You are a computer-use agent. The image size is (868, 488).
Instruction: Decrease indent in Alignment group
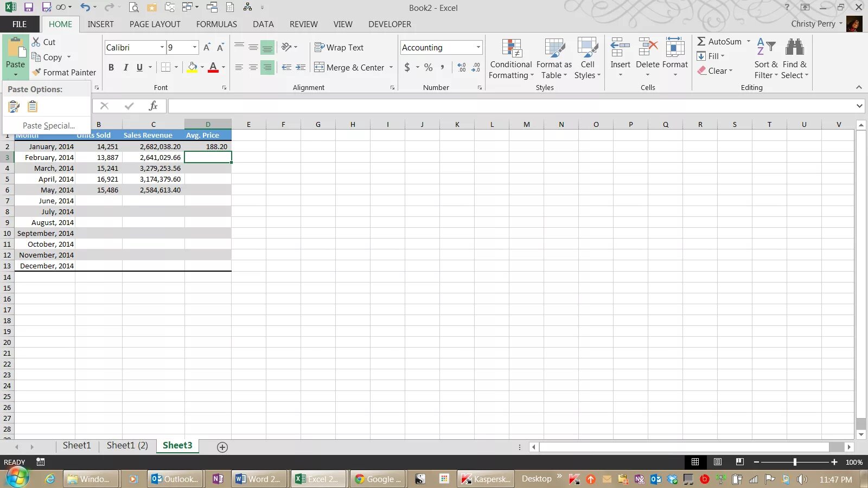(x=286, y=67)
